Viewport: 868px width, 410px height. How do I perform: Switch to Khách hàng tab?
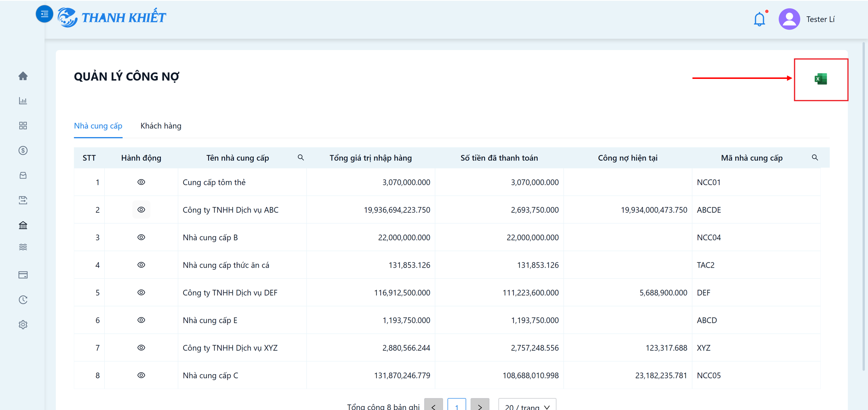tap(161, 126)
